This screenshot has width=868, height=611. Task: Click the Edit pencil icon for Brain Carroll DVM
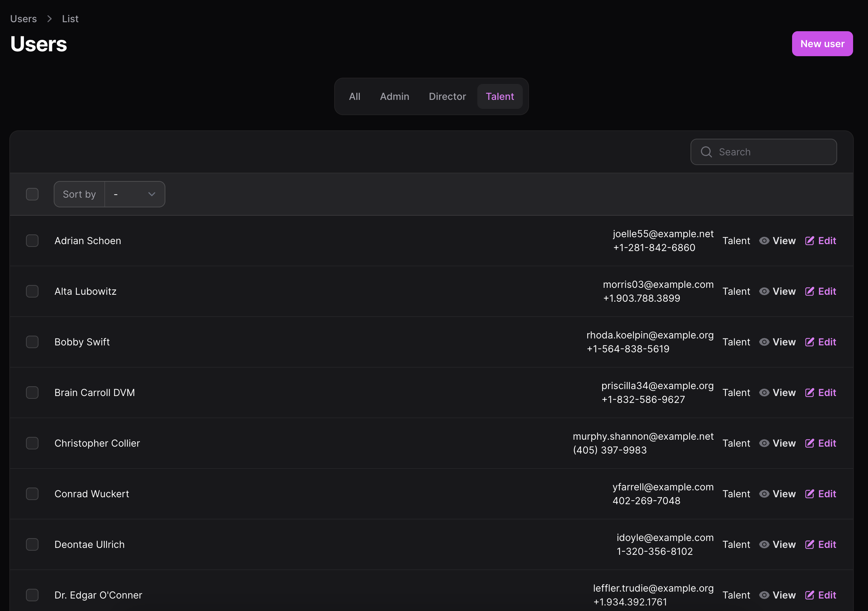coord(810,393)
